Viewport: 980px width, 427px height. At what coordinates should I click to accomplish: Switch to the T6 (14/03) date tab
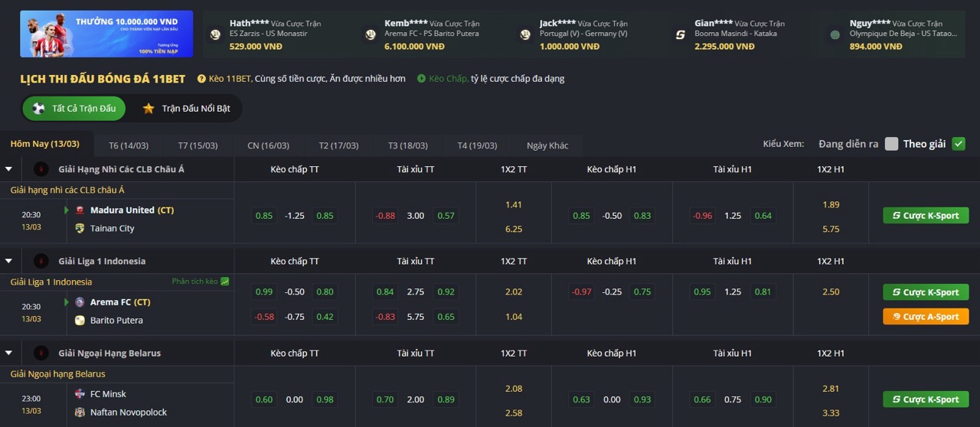pos(128,145)
